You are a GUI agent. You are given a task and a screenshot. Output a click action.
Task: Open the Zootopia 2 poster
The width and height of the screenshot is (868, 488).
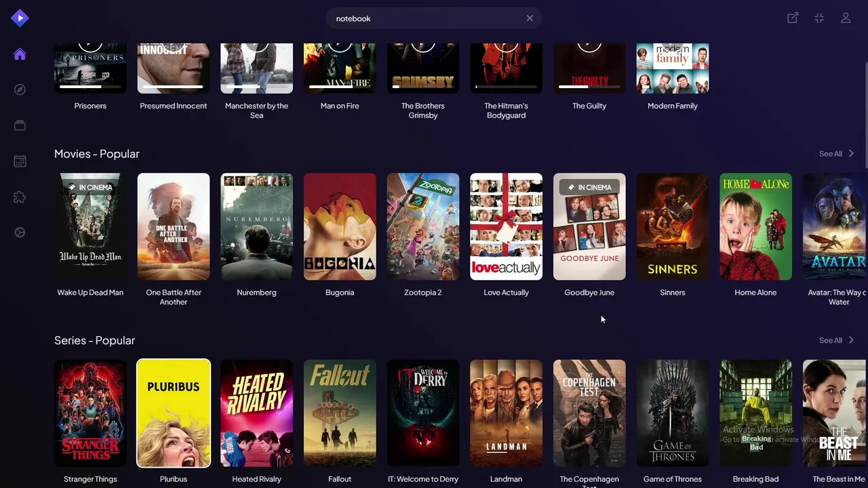click(x=423, y=226)
